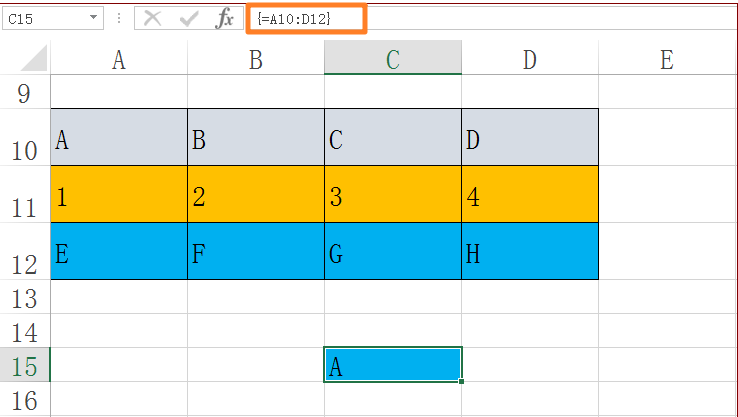
Task: Select blue cell containing H
Action: pos(530,251)
